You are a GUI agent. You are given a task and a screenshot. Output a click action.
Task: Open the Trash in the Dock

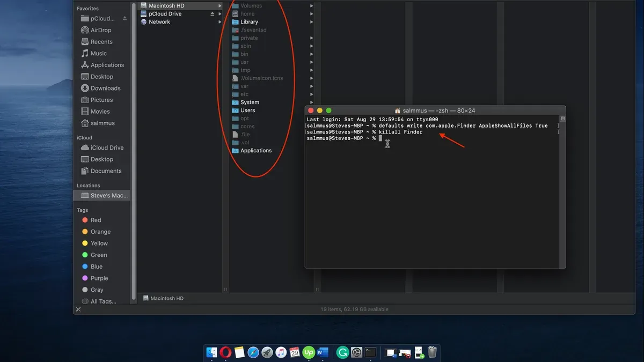pyautogui.click(x=432, y=352)
